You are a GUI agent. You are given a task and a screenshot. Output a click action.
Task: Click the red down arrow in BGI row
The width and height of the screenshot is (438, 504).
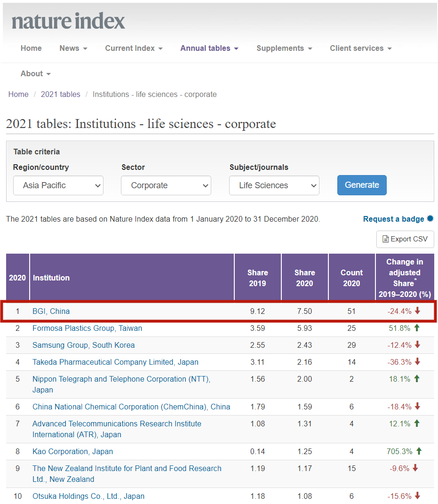tap(417, 311)
